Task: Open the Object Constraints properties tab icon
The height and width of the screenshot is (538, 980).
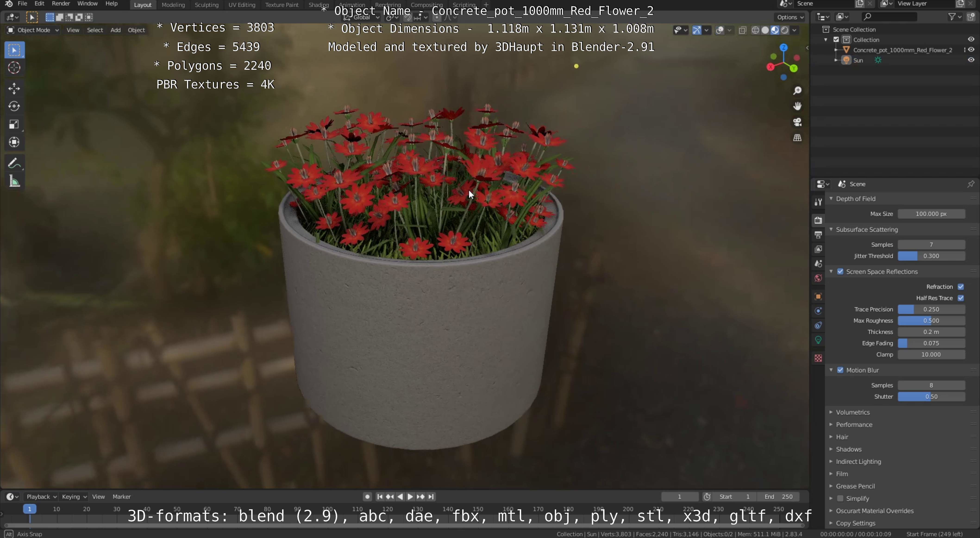Action: coord(818,325)
